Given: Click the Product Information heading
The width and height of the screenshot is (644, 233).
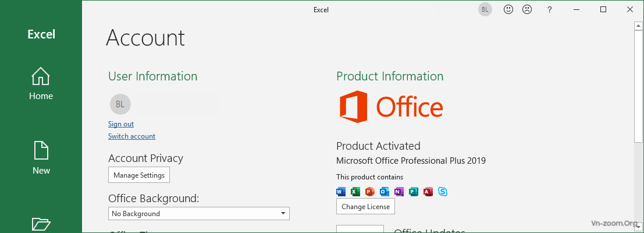Looking at the screenshot, I should tap(390, 76).
